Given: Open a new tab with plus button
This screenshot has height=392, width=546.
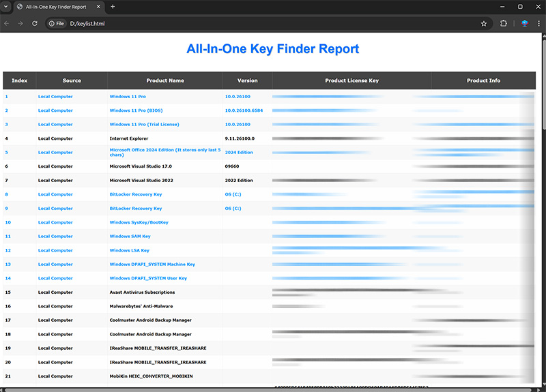Looking at the screenshot, I should [113, 7].
